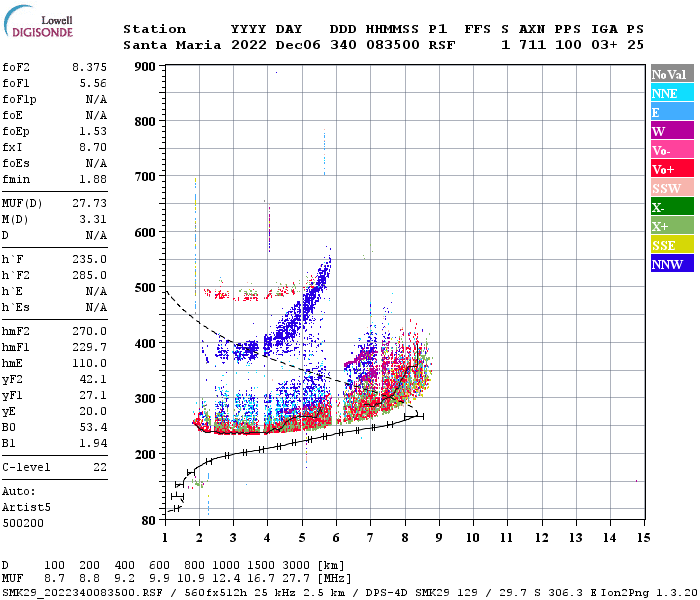Click the SMK29_2022340083500.RSF filename
The height and width of the screenshot is (600, 700).
[x=82, y=593]
